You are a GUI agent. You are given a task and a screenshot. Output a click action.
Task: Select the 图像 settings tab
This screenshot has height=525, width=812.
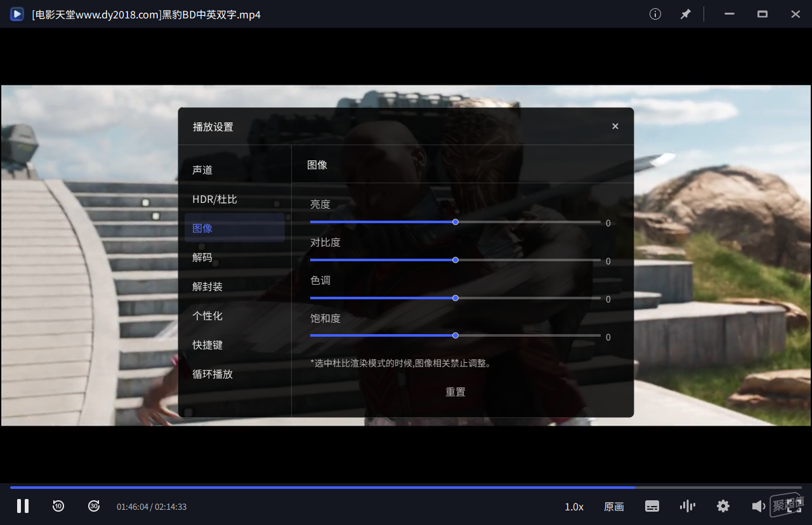235,228
